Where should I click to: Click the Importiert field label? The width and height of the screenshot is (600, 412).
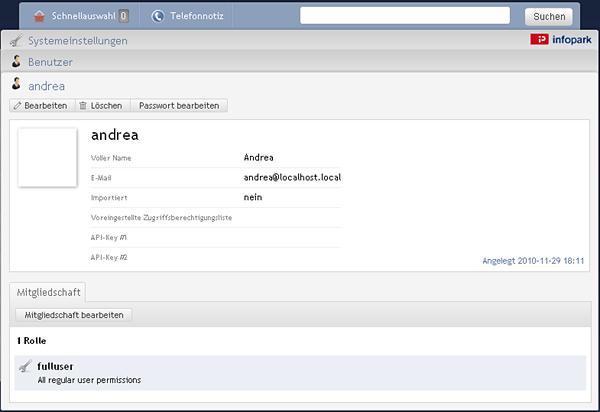109,198
